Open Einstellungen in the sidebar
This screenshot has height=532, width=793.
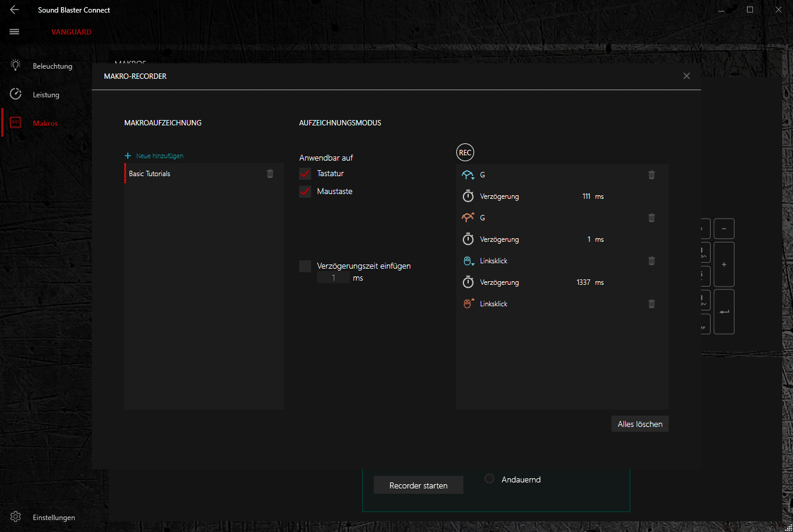click(54, 518)
